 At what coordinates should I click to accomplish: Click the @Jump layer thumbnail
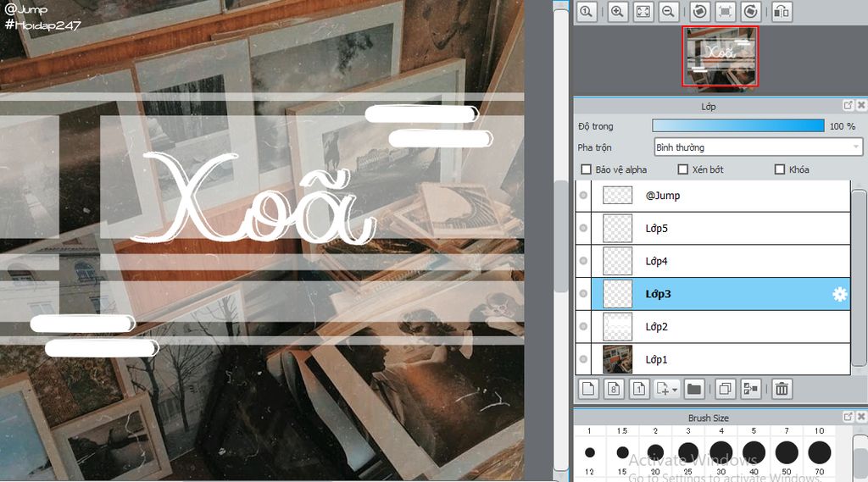(x=617, y=196)
